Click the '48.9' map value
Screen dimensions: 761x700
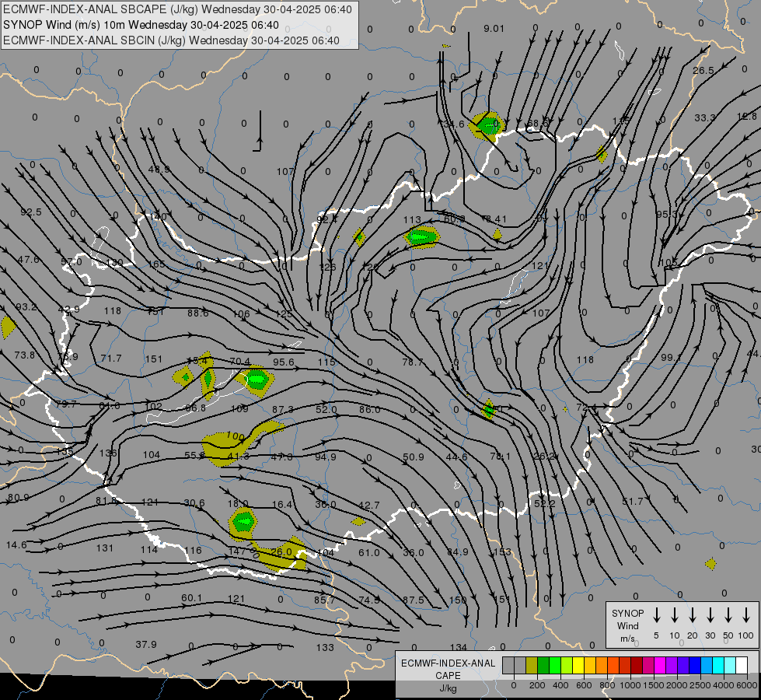159,169
